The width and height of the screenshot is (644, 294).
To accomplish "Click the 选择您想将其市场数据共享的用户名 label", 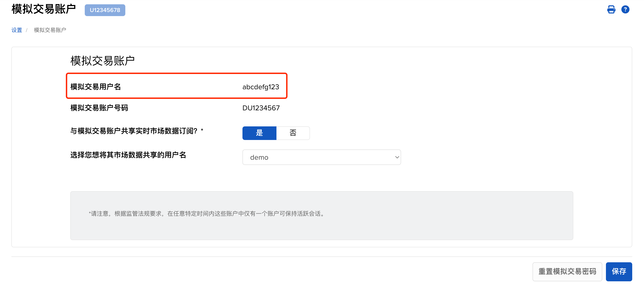I will click(128, 155).
